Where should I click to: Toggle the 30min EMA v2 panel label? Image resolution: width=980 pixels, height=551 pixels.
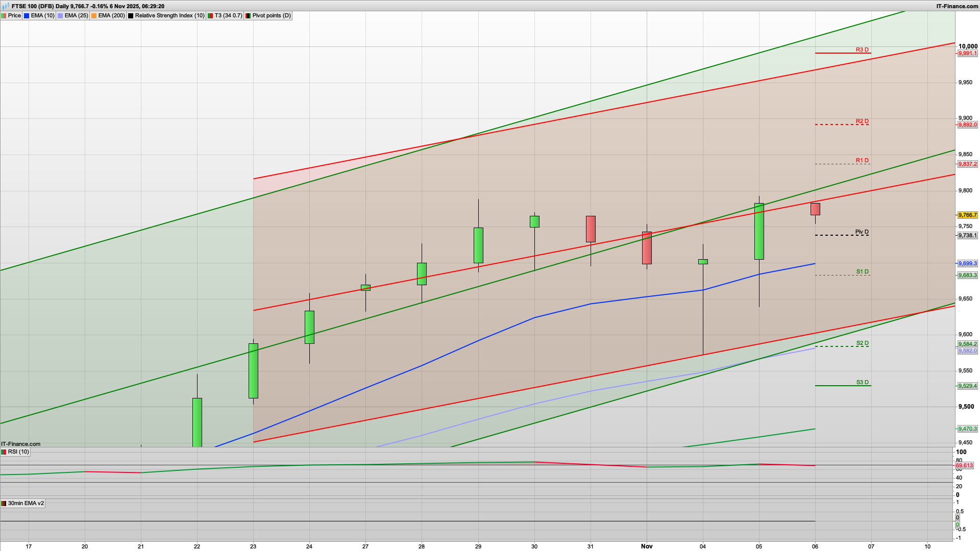tap(26, 503)
